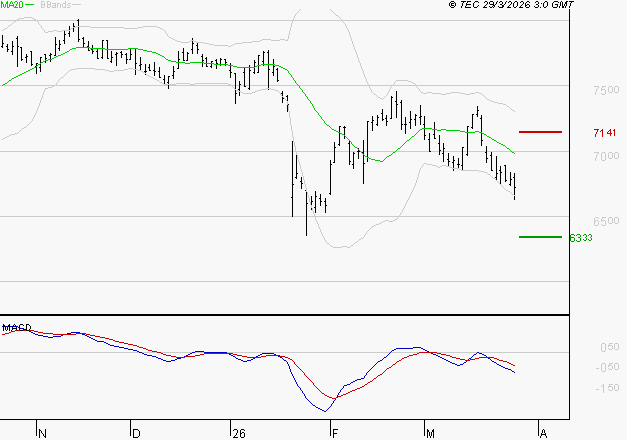Click the red resistance level line
The image size is (627, 440).
coord(540,132)
